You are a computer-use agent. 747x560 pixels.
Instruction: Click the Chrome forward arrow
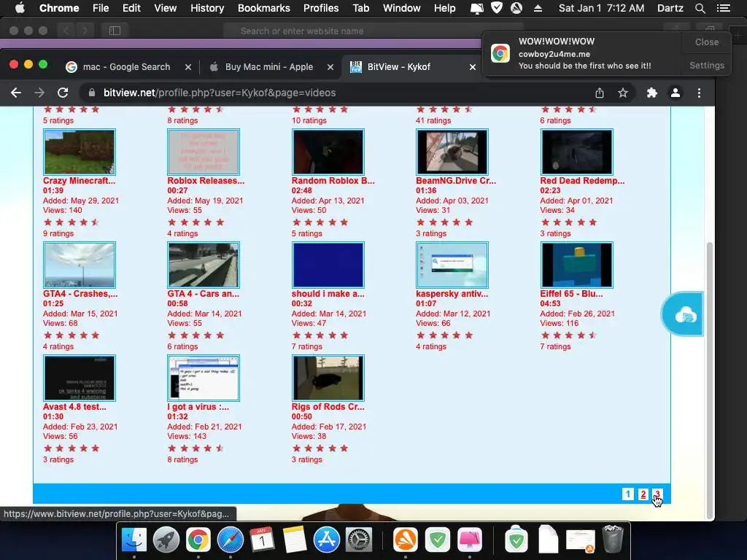(39, 93)
